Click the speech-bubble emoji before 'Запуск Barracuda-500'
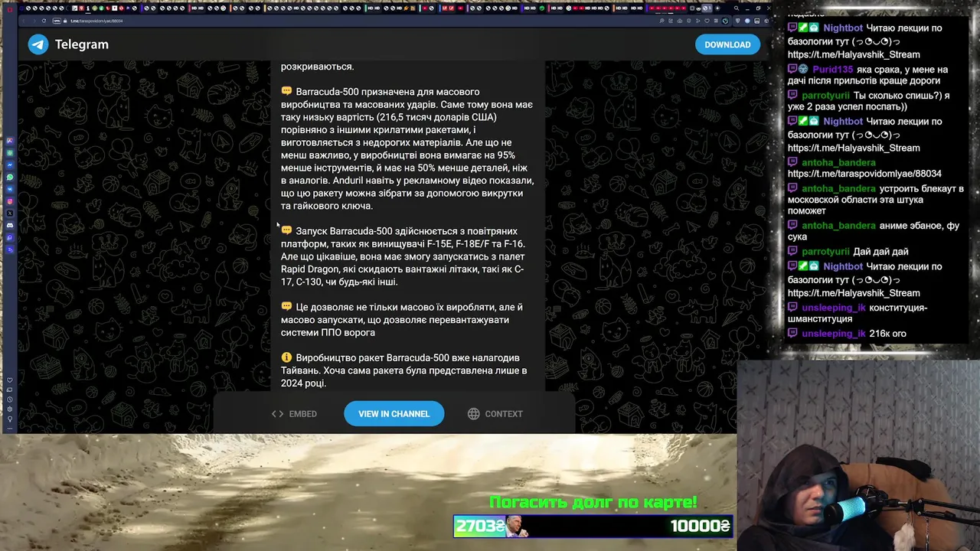This screenshot has width=980, height=551. tap(286, 230)
